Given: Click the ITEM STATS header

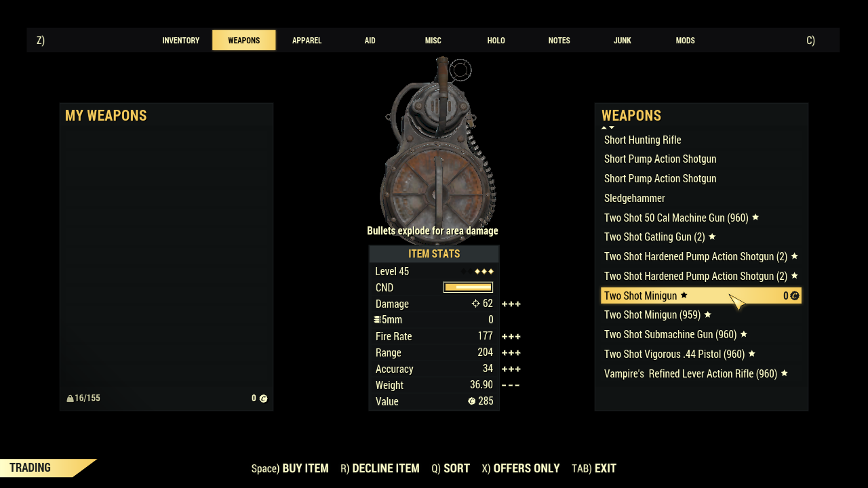Looking at the screenshot, I should (434, 253).
